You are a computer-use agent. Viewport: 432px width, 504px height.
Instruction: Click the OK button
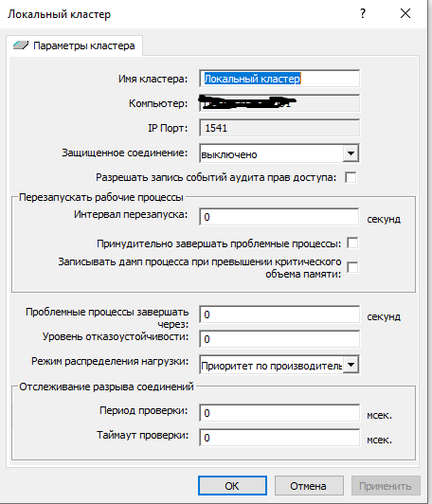click(232, 486)
